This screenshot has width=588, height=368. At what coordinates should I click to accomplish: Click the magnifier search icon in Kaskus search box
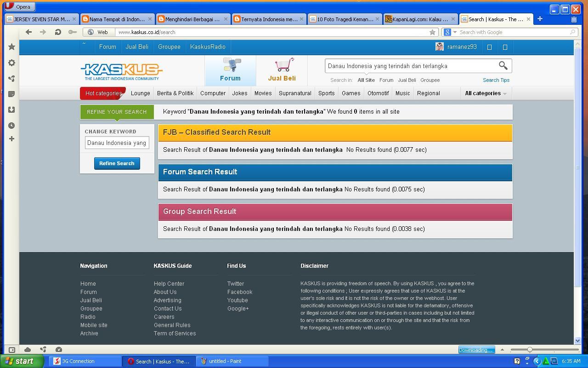pos(503,66)
